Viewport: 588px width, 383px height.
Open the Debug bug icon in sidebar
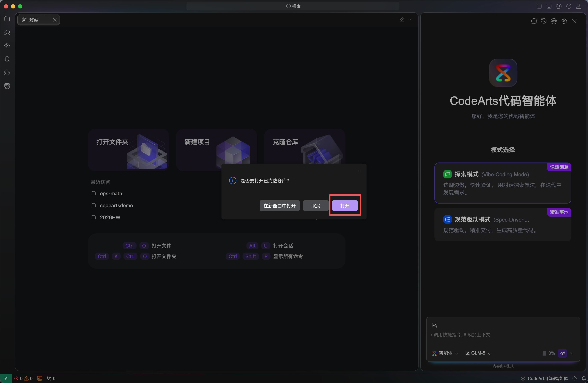(7, 59)
